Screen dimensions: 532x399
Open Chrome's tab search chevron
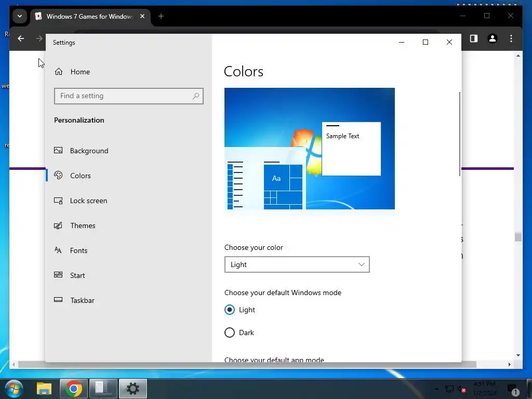[x=20, y=16]
